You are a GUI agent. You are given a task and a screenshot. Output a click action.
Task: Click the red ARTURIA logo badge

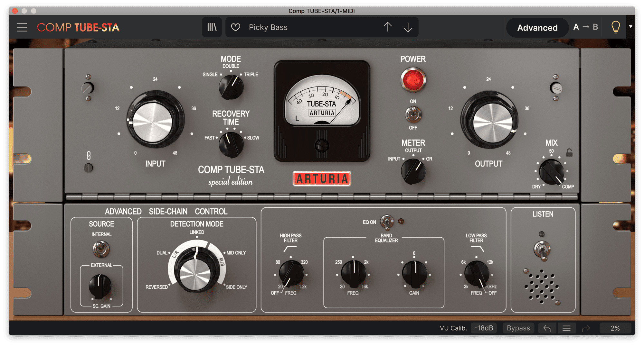tap(322, 178)
